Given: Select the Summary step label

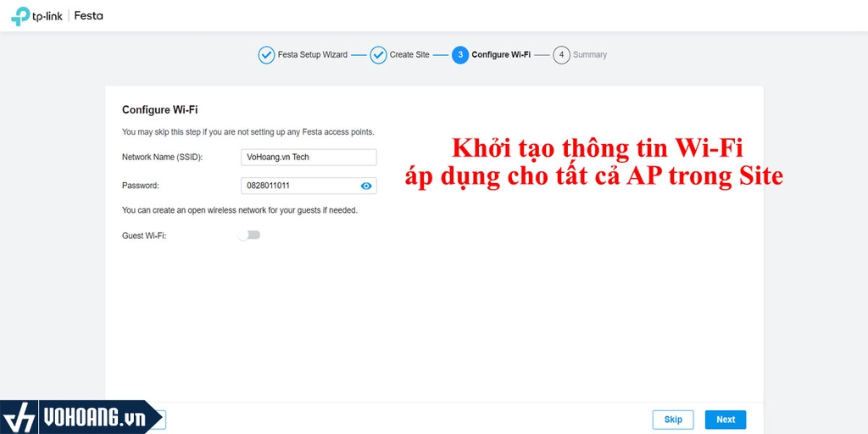Looking at the screenshot, I should [x=590, y=55].
